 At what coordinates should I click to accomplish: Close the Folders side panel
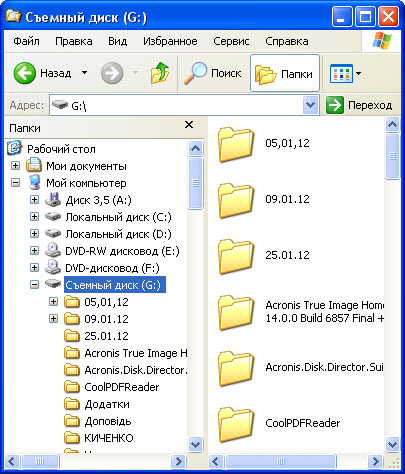(189, 125)
